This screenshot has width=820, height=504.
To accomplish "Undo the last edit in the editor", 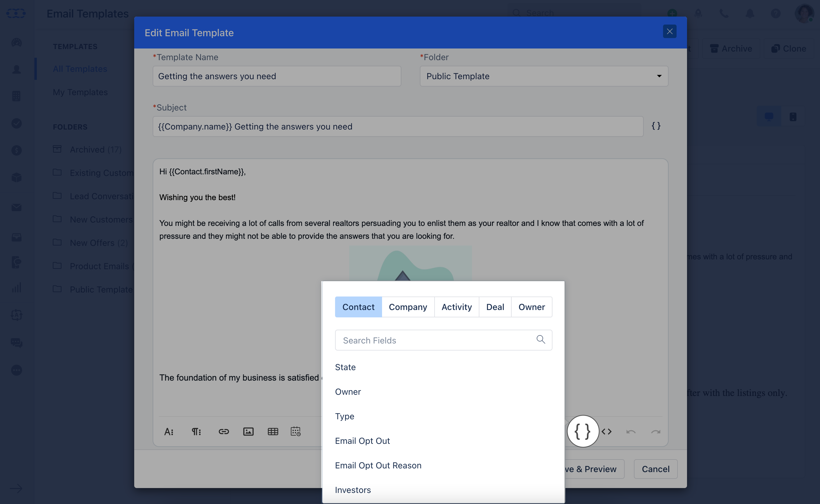I will (x=631, y=432).
